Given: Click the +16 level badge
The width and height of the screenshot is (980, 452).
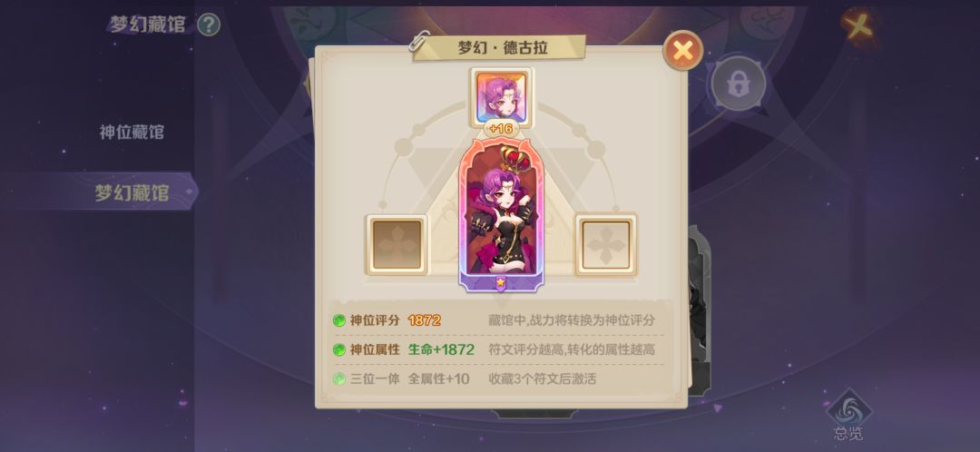Looking at the screenshot, I should click(501, 129).
